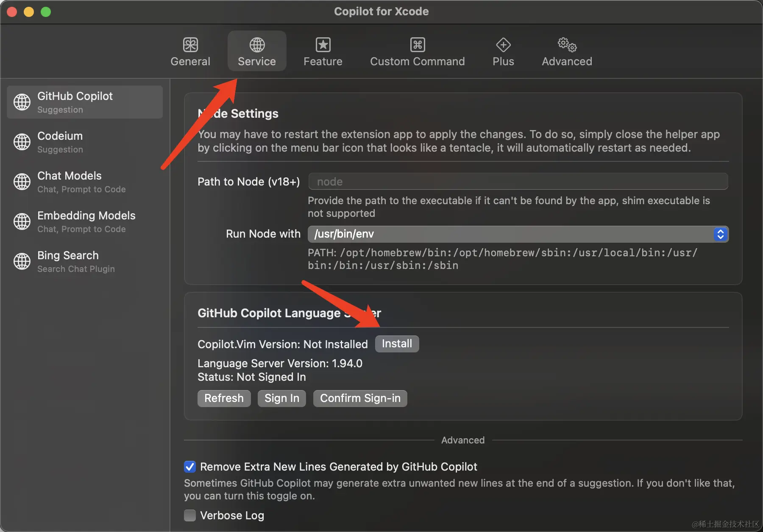Open Embedding Models via its sidebar icon
Image resolution: width=763 pixels, height=532 pixels.
point(22,222)
